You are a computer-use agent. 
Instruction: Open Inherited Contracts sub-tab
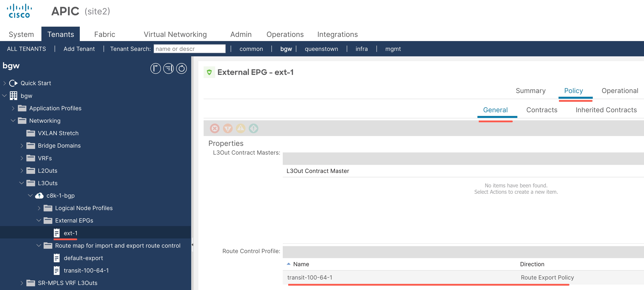[606, 110]
